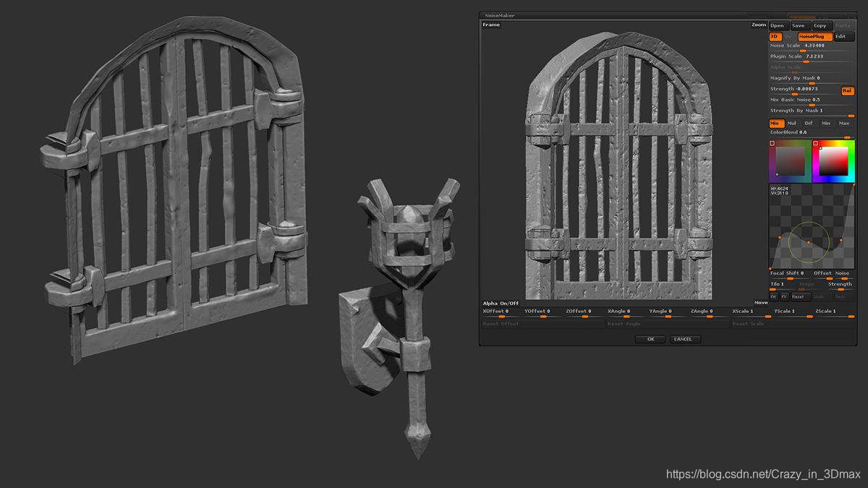Select the Mul blend mode
The height and width of the screenshot is (488, 868).
pyautogui.click(x=792, y=124)
